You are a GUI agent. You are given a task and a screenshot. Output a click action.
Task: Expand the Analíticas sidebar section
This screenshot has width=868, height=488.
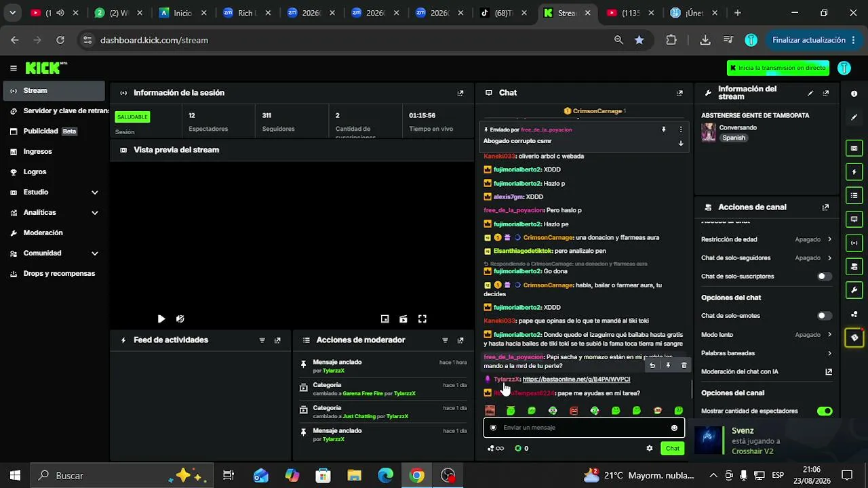click(x=94, y=213)
